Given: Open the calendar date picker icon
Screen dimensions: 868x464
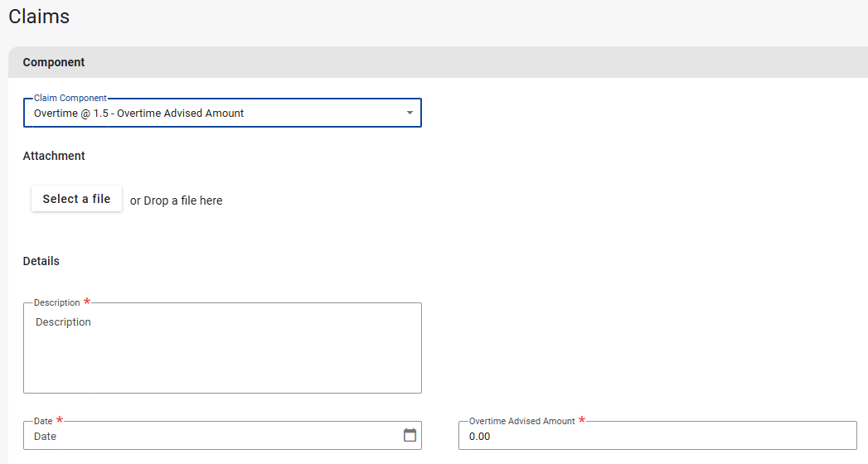Looking at the screenshot, I should pos(410,435).
